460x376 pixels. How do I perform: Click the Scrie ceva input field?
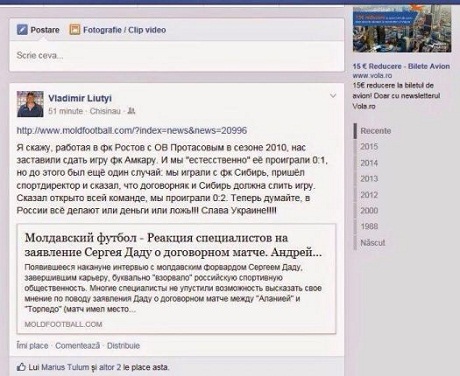177,56
